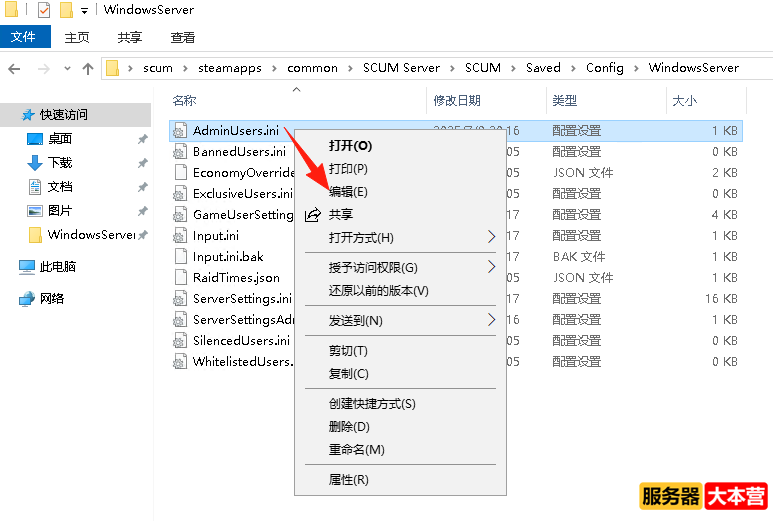Image resolution: width=773 pixels, height=521 pixels.
Task: Expand the 发送到(N) submenu arrow
Action: pos(491,320)
